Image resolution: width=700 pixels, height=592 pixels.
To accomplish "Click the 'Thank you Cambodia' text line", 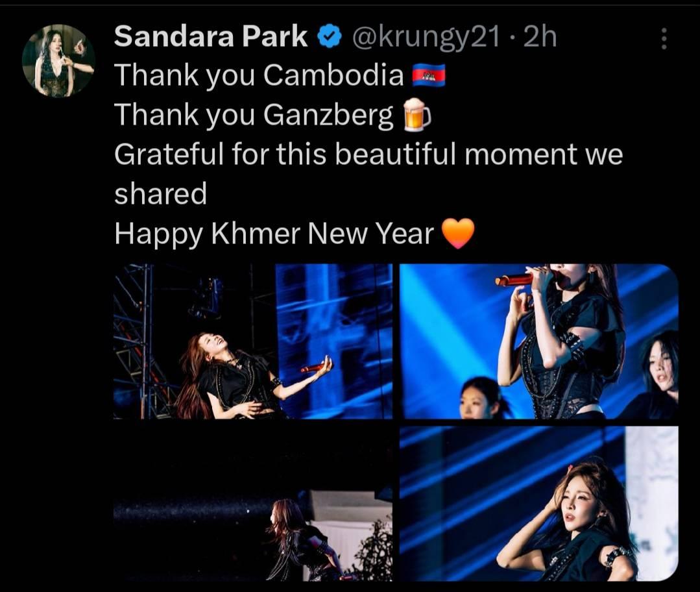I will [259, 75].
